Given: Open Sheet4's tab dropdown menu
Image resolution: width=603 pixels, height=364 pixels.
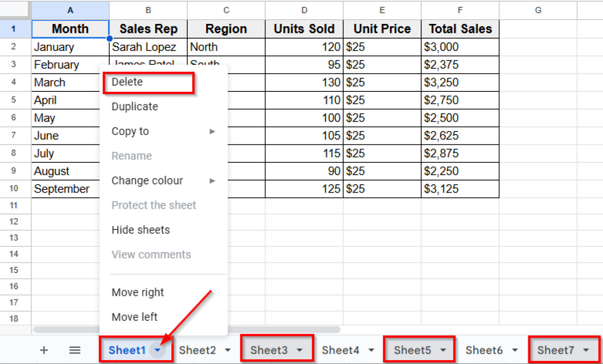Looking at the screenshot, I should coord(371,350).
